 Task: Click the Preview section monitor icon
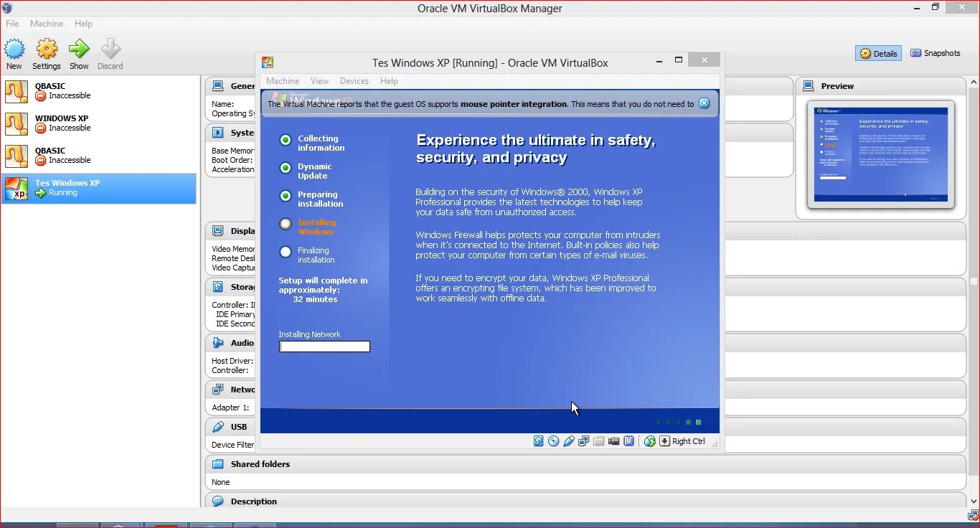809,86
